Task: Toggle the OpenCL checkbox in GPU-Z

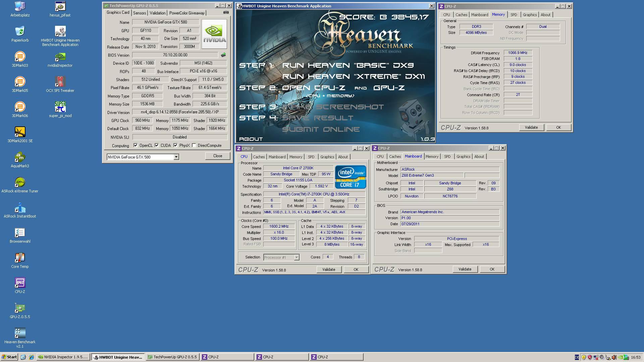Action: click(x=136, y=145)
